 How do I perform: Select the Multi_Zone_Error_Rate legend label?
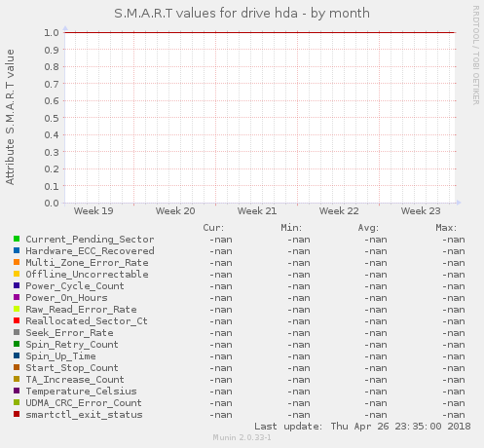pos(87,263)
